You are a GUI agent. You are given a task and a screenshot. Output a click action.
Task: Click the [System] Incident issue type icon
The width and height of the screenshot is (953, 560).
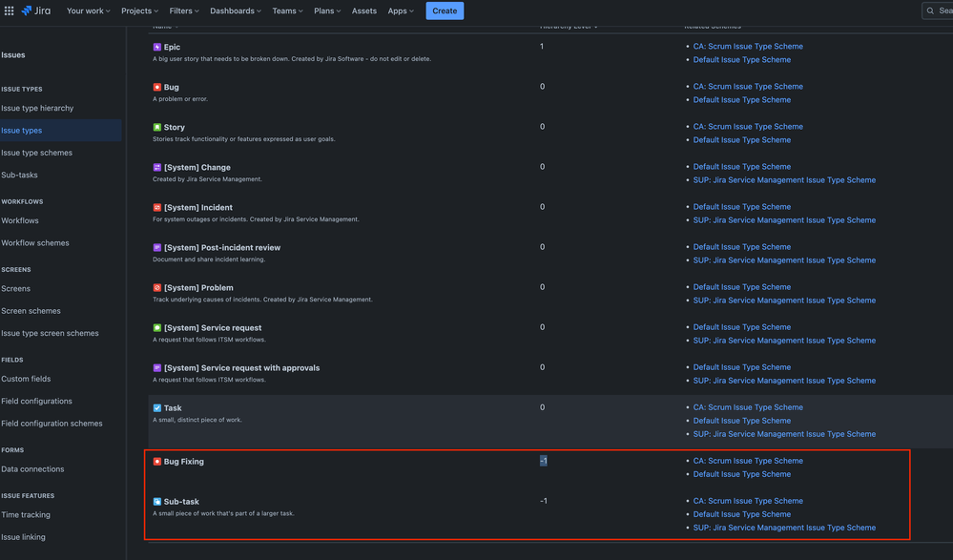pyautogui.click(x=155, y=205)
